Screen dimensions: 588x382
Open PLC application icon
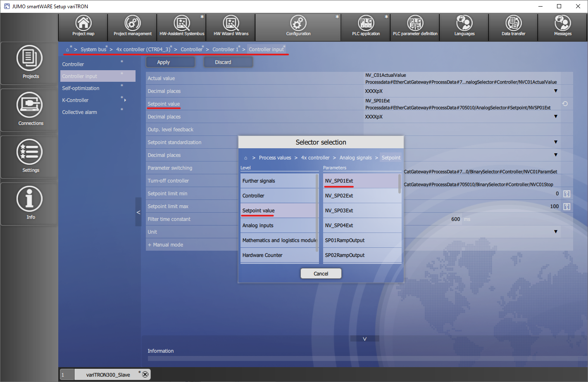[366, 26]
